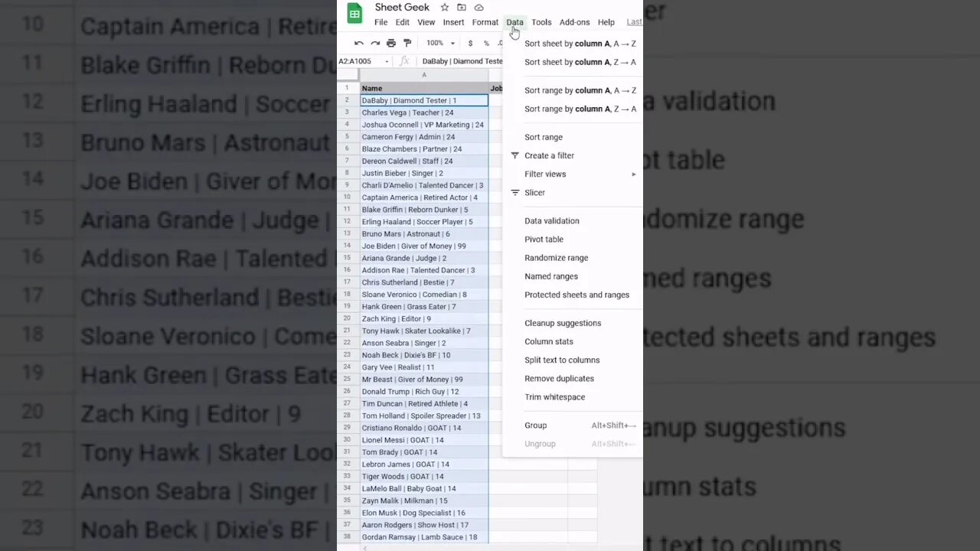
Task: Choose Sort sheet by column A, Z to A
Action: point(580,62)
